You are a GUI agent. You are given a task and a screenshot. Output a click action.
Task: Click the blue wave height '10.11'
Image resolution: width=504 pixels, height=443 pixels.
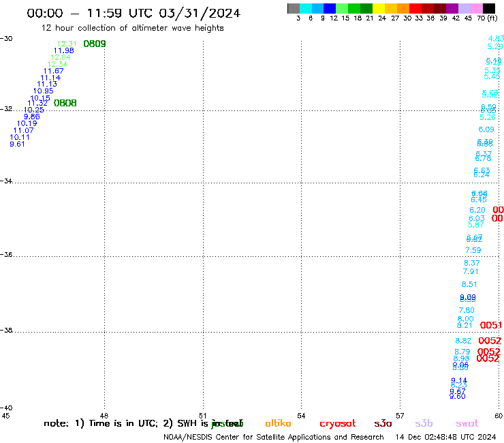20,137
